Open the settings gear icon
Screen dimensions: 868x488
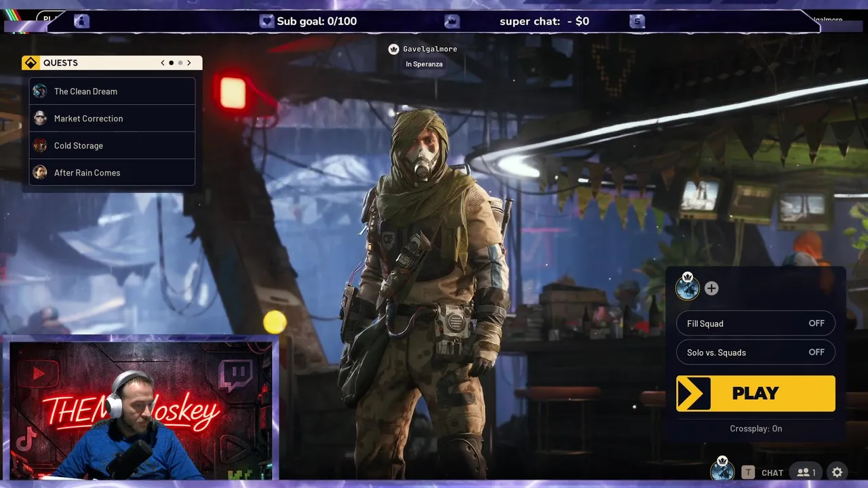837,472
